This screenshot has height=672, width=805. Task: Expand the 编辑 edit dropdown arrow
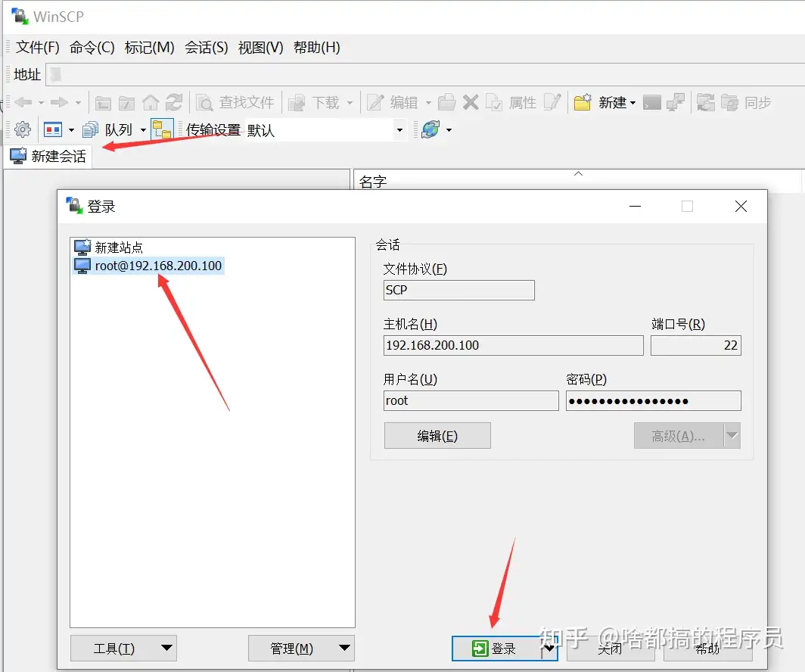pos(428,103)
